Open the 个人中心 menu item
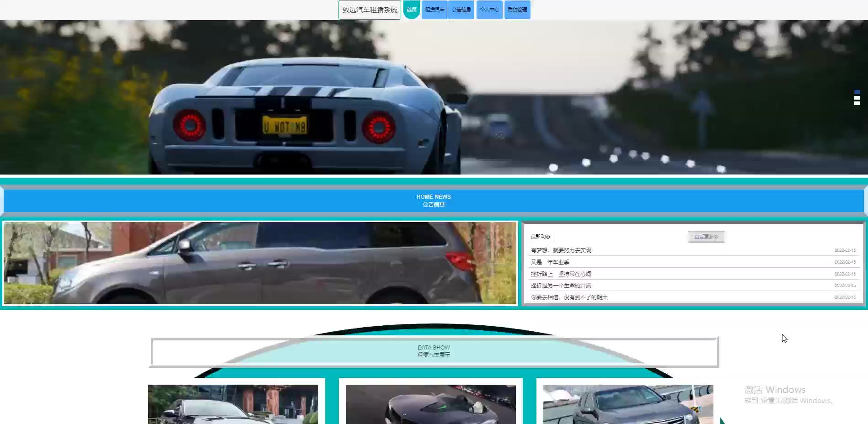 pos(489,10)
